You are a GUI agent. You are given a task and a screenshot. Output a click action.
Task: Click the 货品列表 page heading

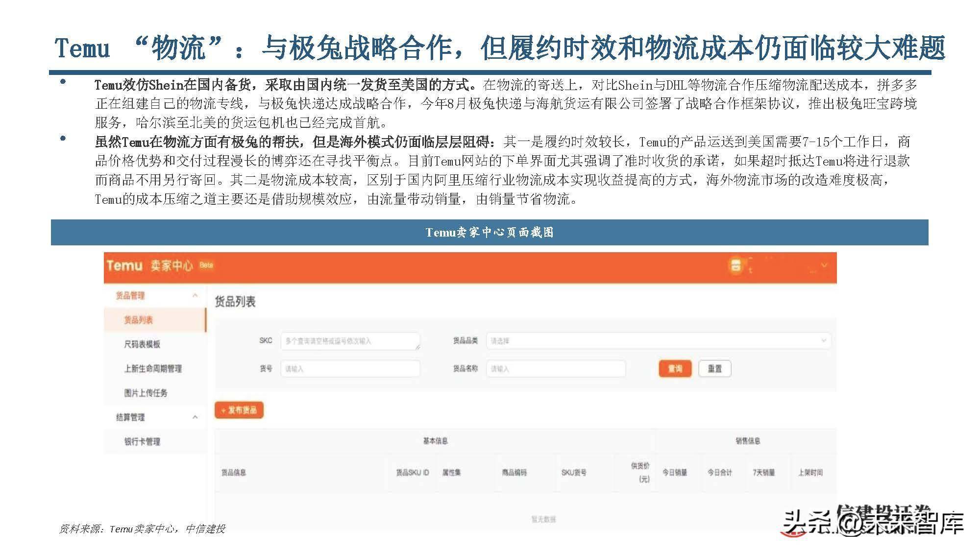pos(235,302)
